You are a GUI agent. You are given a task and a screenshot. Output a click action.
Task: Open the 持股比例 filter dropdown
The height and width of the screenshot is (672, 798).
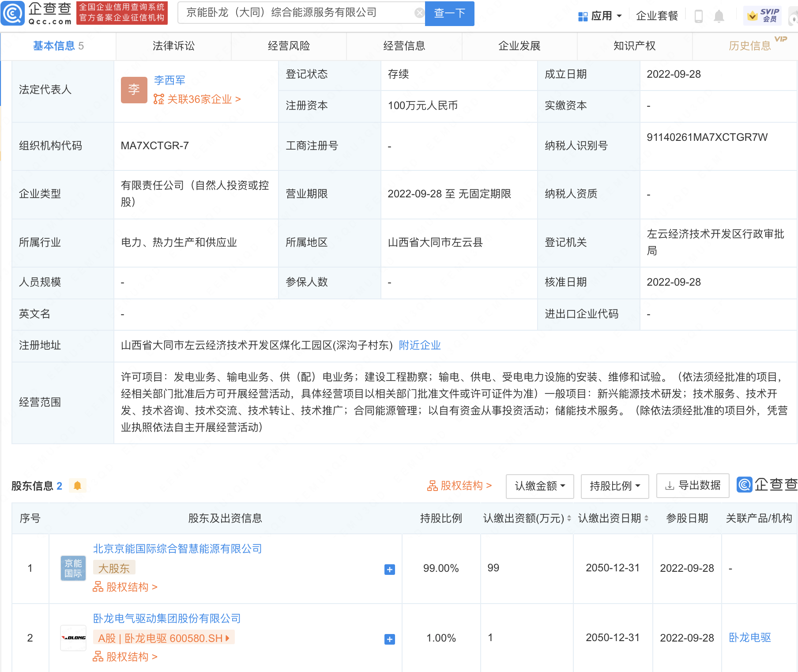(614, 486)
